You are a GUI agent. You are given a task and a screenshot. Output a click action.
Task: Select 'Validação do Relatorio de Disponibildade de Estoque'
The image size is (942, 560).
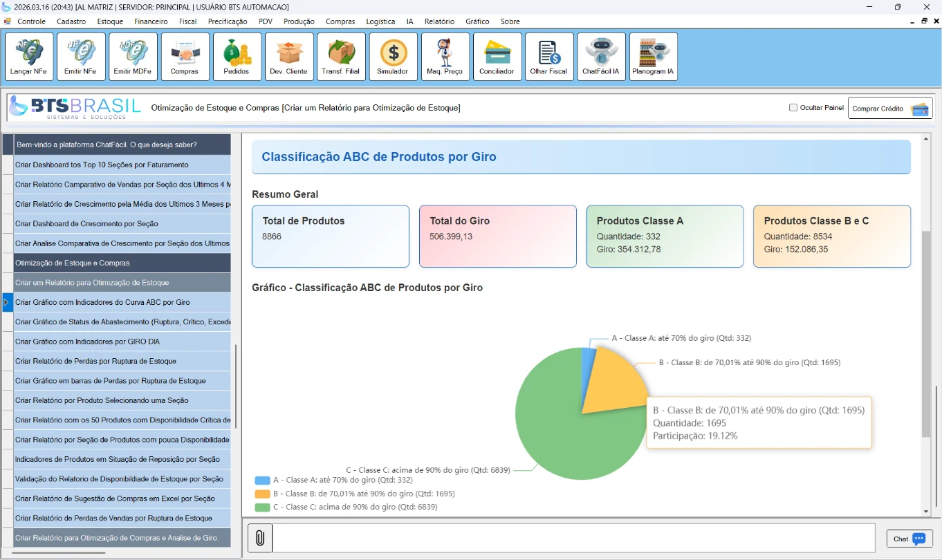(122, 478)
